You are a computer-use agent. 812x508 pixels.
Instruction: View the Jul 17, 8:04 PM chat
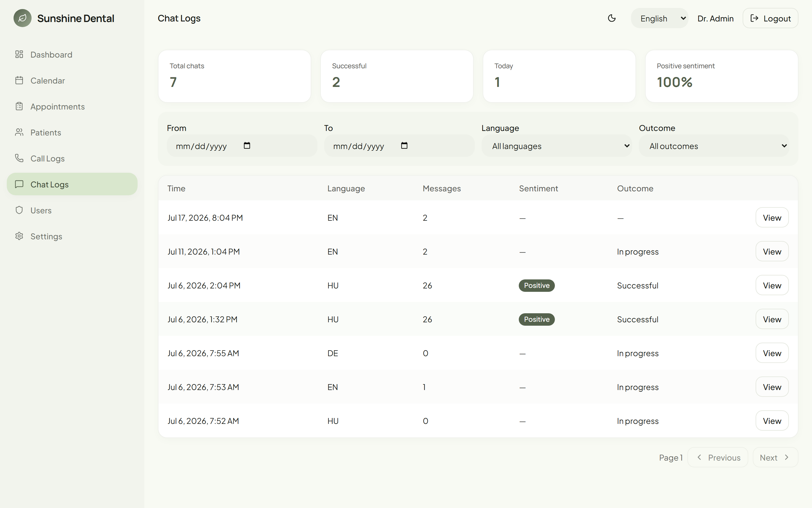coord(772,218)
